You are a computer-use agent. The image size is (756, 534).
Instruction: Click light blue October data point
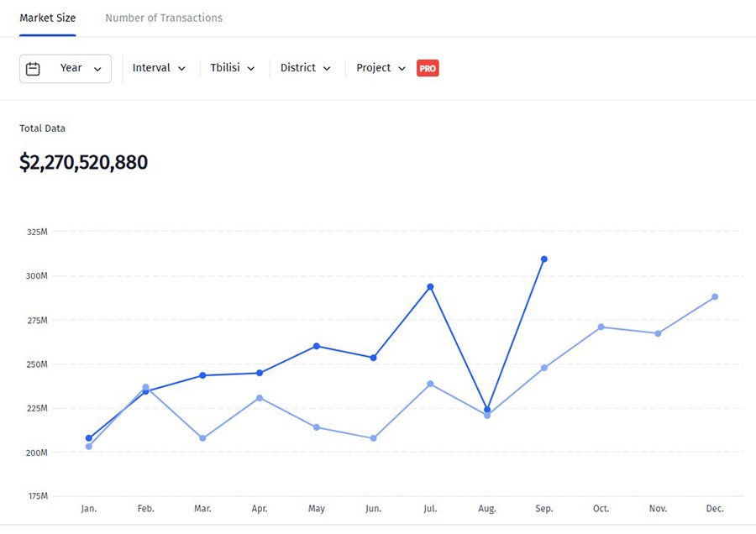coord(601,327)
